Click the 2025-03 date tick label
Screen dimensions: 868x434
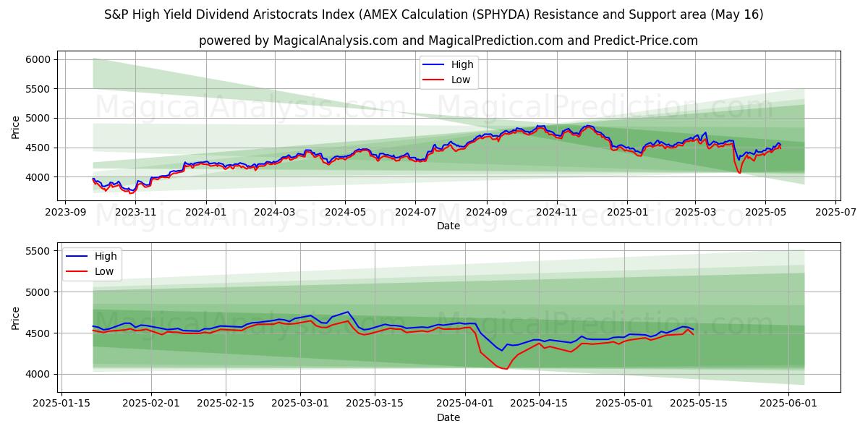(694, 213)
